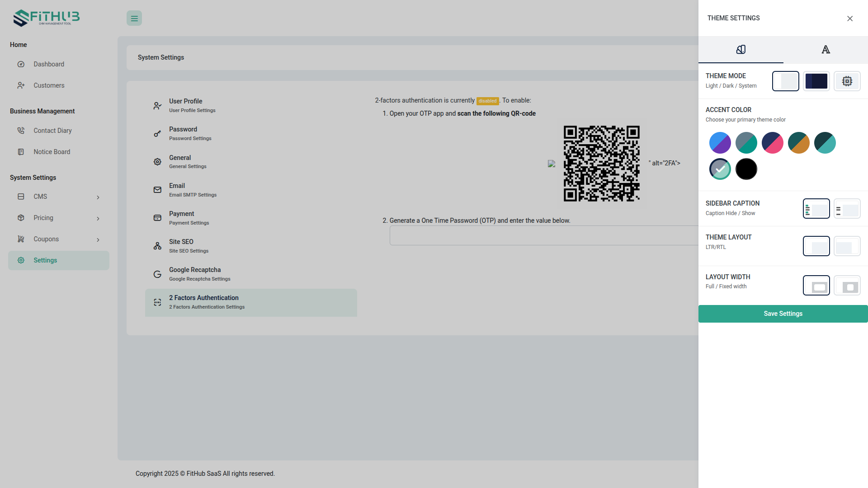868x488 pixels.
Task: Click the Email envelope icon
Action: click(157, 190)
